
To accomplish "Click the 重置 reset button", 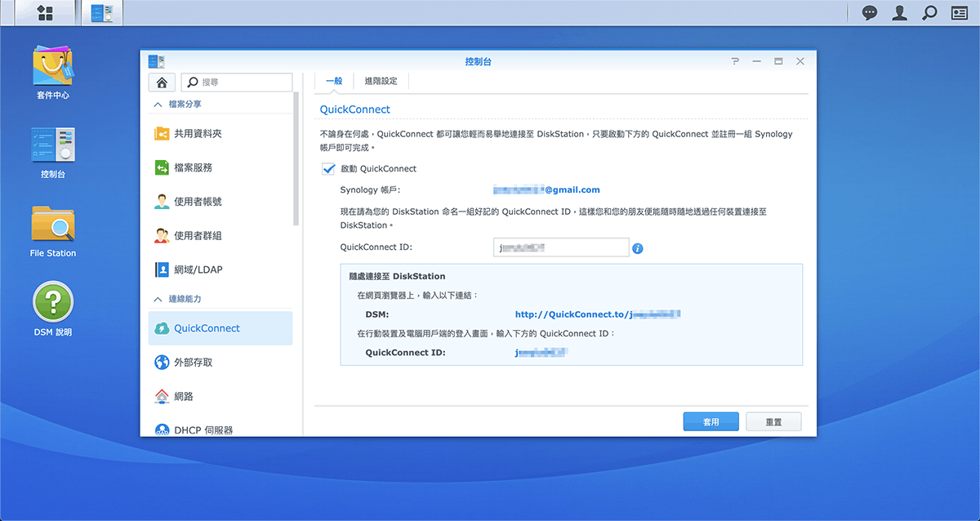I will [x=773, y=422].
